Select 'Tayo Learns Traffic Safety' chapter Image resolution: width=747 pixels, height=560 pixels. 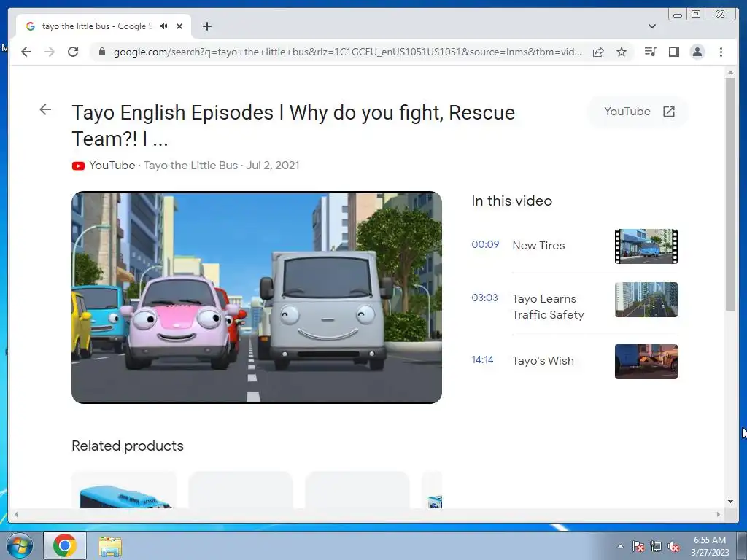[548, 307]
